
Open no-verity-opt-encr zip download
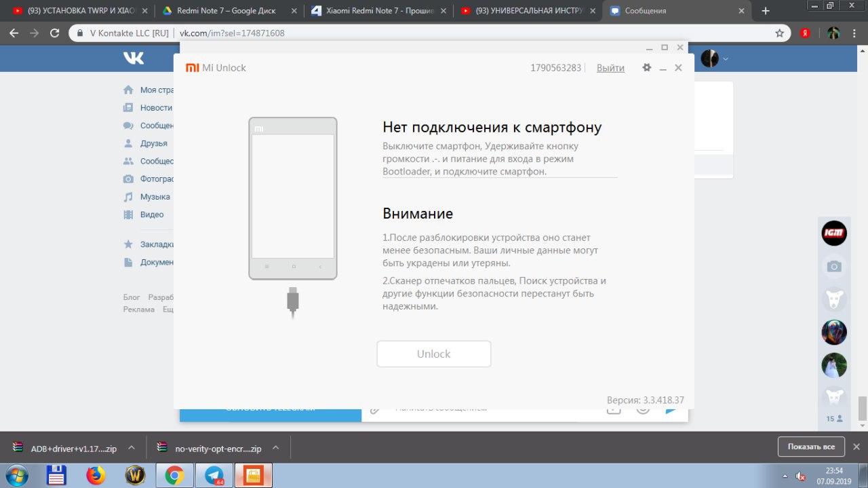click(210, 448)
